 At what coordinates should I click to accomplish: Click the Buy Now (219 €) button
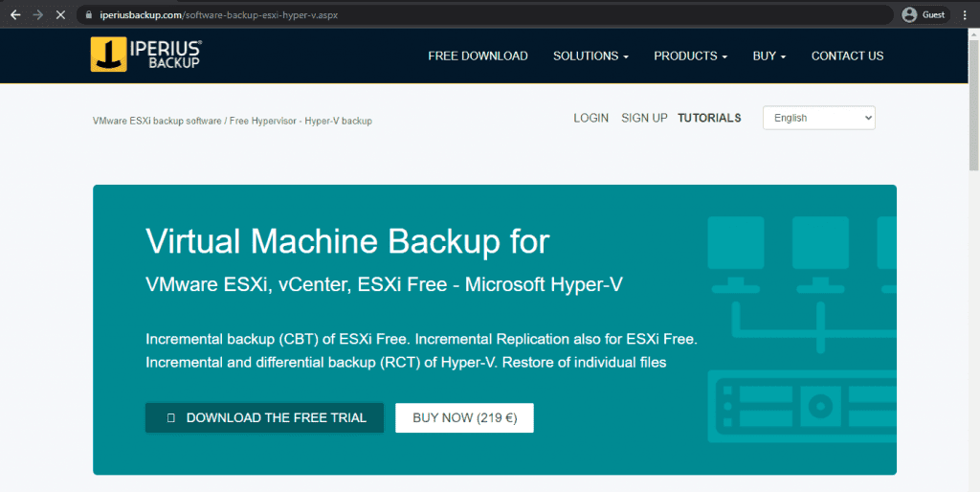[464, 417]
